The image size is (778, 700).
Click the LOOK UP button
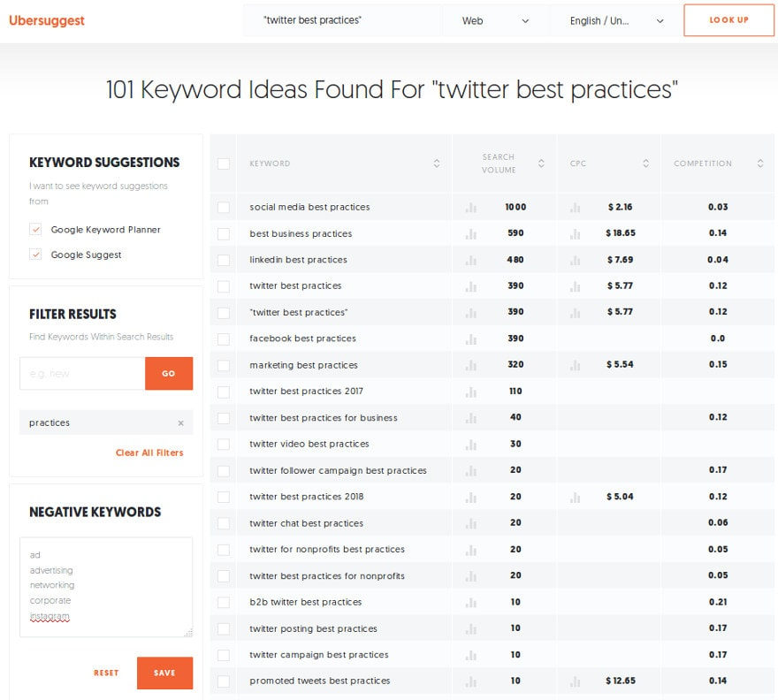728,20
